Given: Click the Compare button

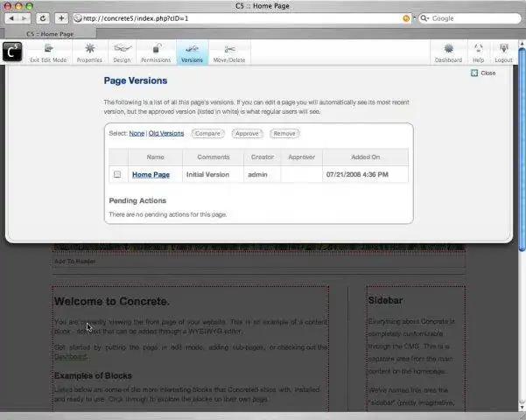Looking at the screenshot, I should [207, 134].
